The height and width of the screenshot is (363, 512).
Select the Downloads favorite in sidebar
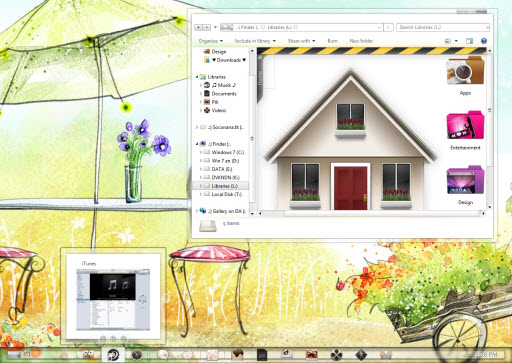coord(225,60)
